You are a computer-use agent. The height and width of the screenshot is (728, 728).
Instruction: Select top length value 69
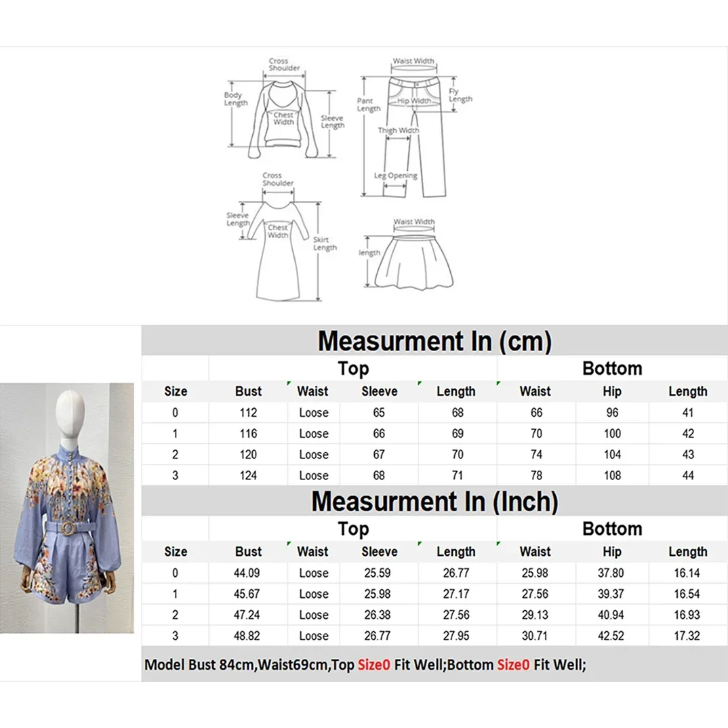(x=458, y=433)
